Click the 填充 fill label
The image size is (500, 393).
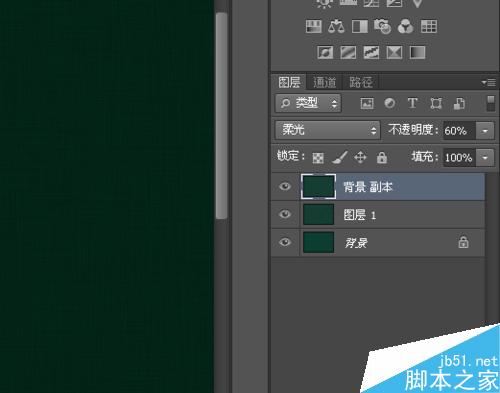pos(425,157)
